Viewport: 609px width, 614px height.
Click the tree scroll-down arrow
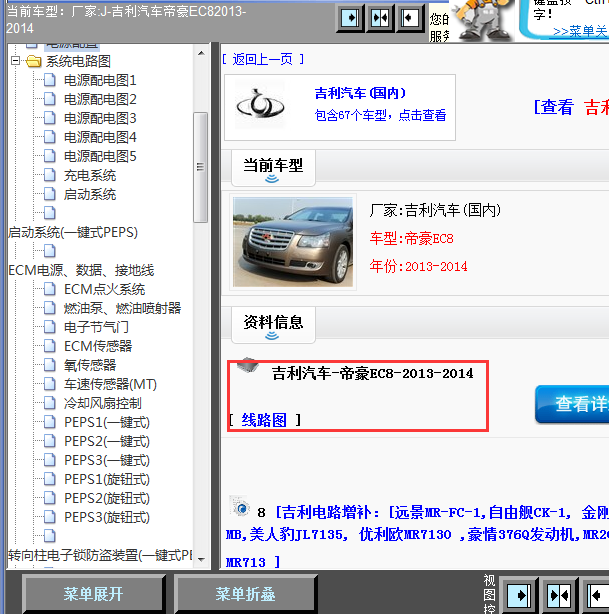201,560
